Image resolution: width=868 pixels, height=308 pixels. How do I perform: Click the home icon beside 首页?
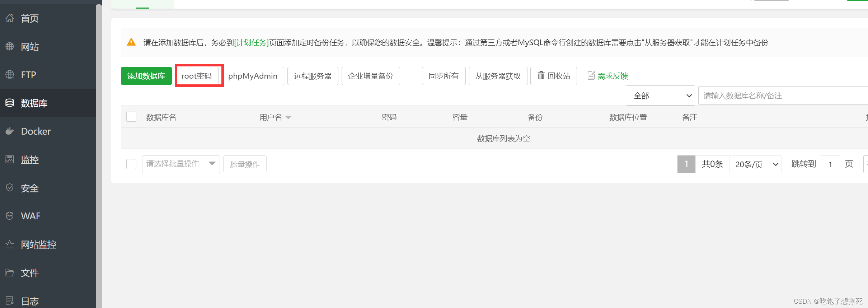click(x=10, y=18)
